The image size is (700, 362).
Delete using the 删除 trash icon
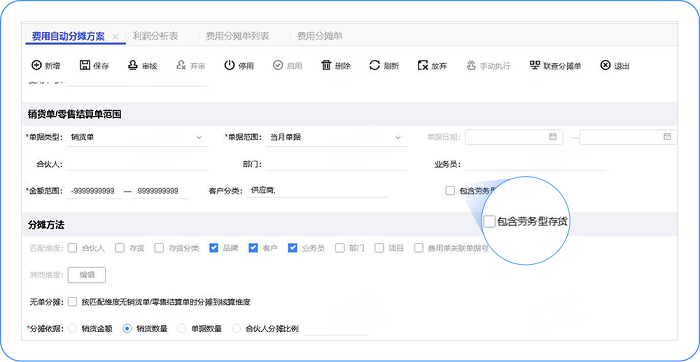(x=326, y=66)
